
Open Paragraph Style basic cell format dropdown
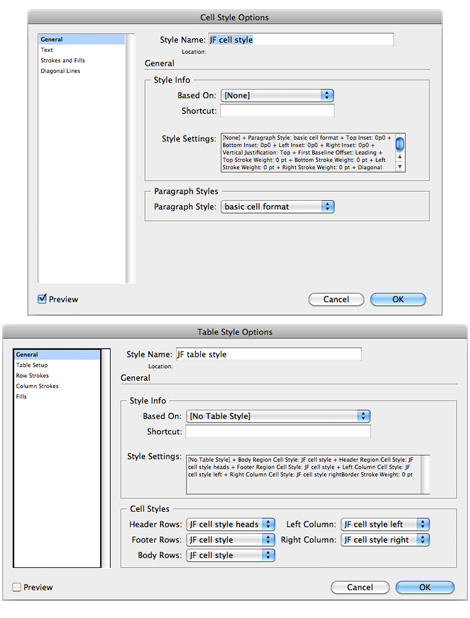(x=278, y=207)
